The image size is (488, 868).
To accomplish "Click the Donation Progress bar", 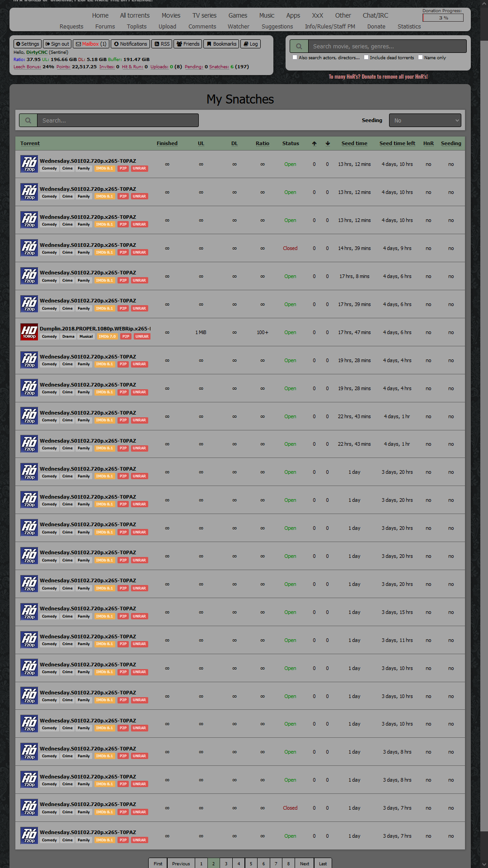I will coord(443,18).
